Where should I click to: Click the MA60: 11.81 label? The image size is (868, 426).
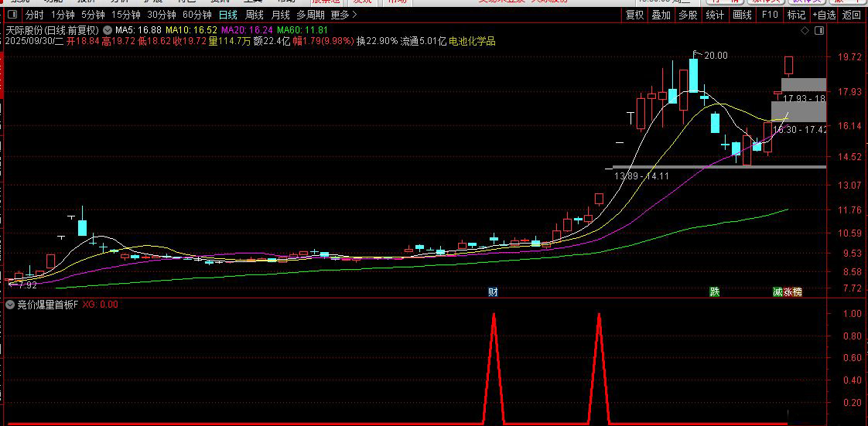coord(302,30)
